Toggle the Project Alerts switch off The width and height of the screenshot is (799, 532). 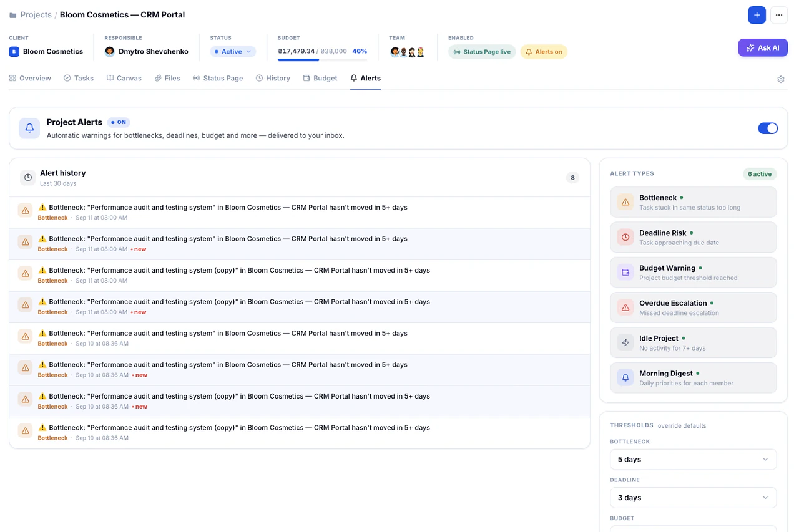click(768, 128)
